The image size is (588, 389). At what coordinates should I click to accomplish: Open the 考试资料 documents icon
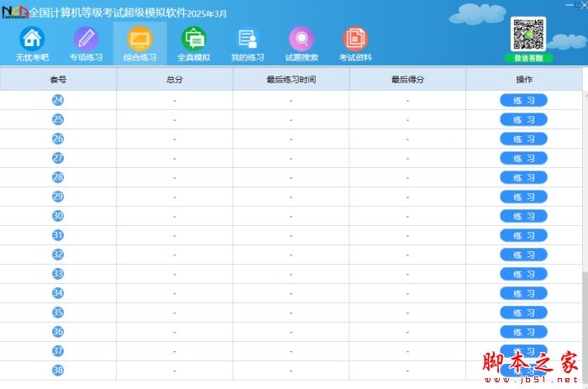pyautogui.click(x=354, y=39)
